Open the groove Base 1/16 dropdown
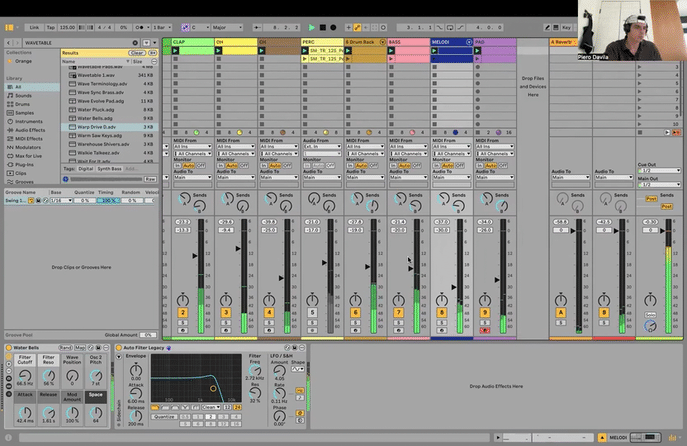 [x=61, y=201]
